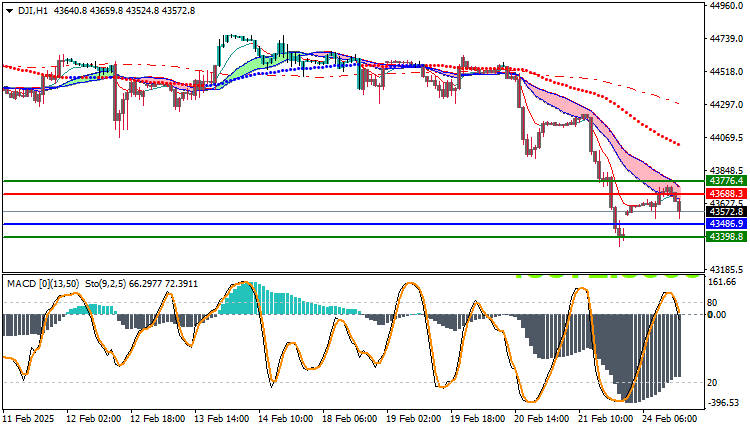Select the 20 stochastic level label

click(712, 383)
